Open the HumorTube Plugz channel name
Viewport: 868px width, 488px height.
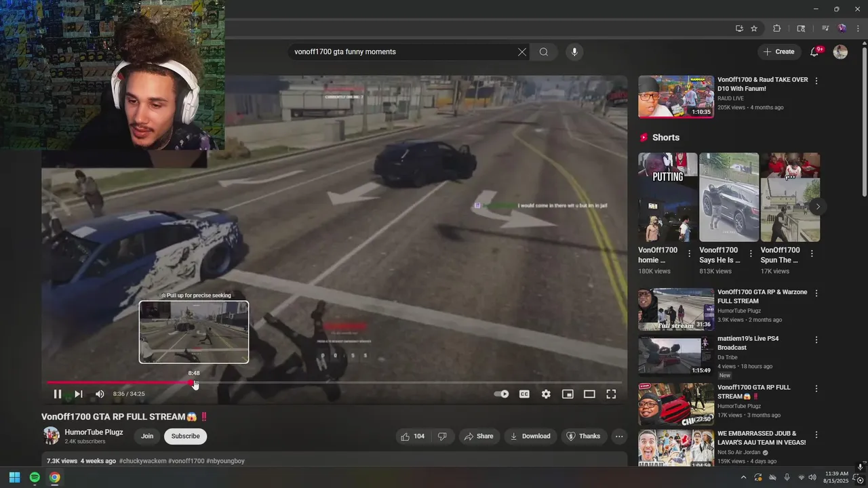94,432
